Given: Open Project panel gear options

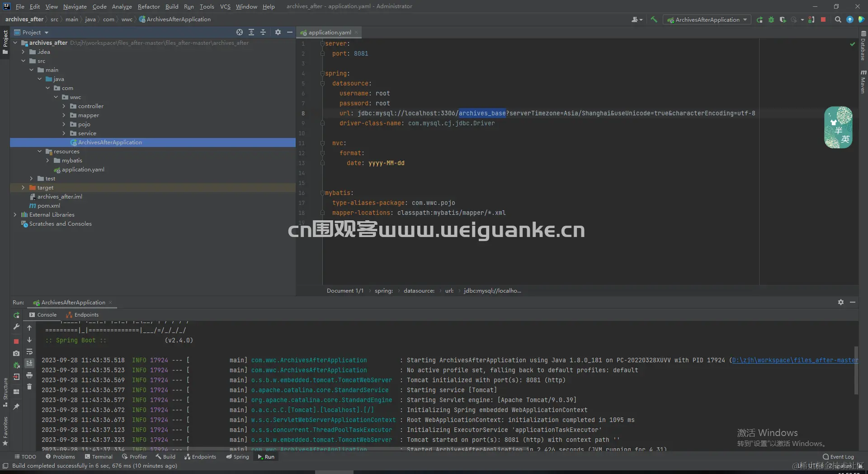Looking at the screenshot, I should [x=278, y=32].
